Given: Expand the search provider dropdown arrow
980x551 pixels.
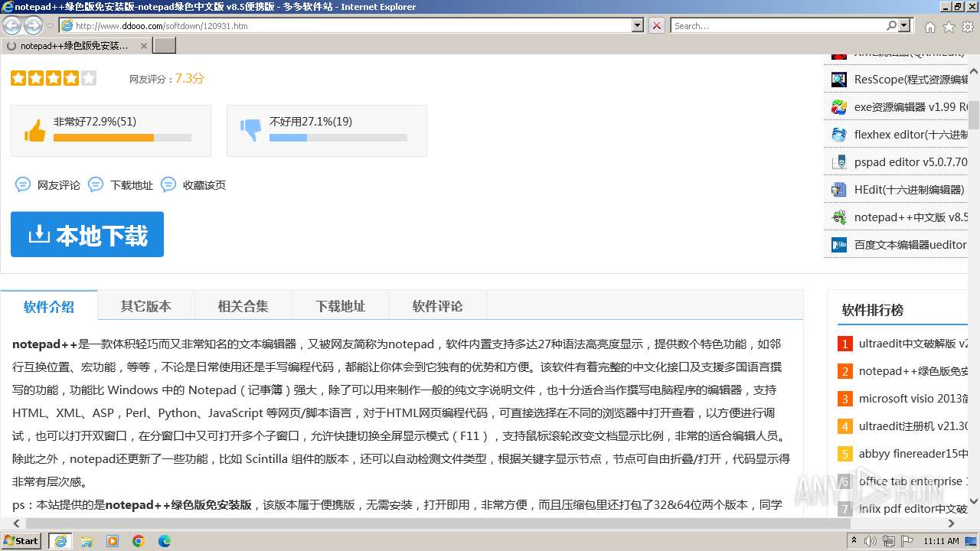Looking at the screenshot, I should (x=904, y=25).
